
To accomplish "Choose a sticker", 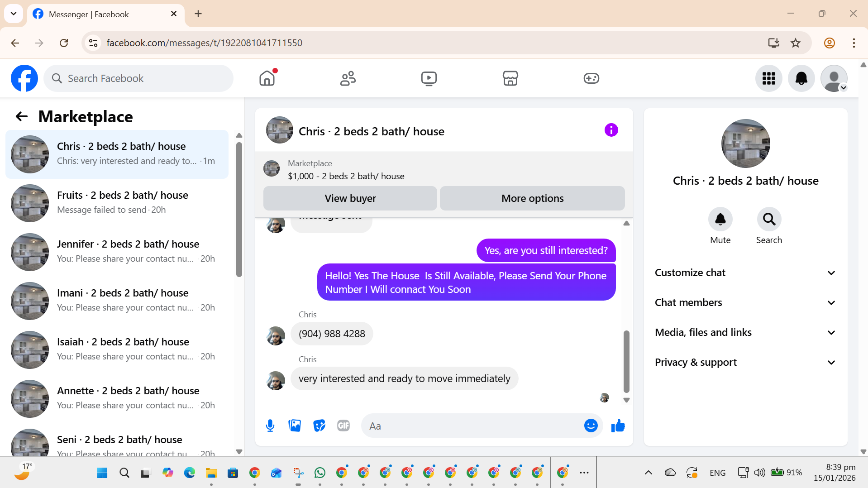I will (x=319, y=426).
